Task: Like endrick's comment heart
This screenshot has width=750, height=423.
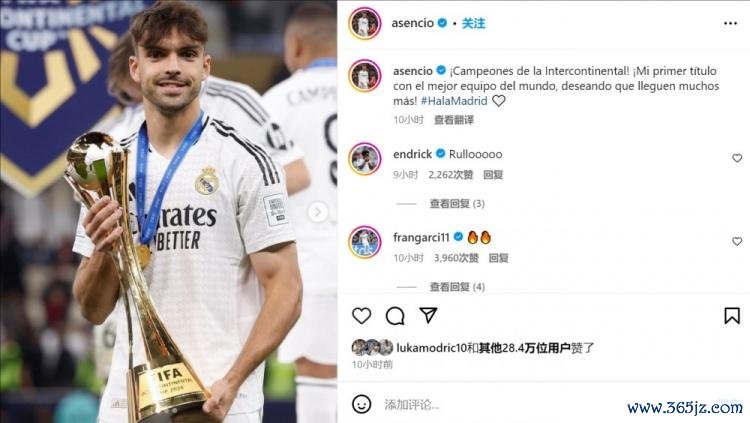Action: (x=737, y=158)
